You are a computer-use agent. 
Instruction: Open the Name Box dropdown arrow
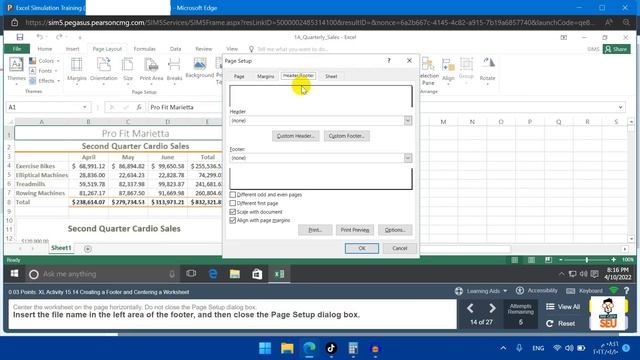click(x=84, y=107)
